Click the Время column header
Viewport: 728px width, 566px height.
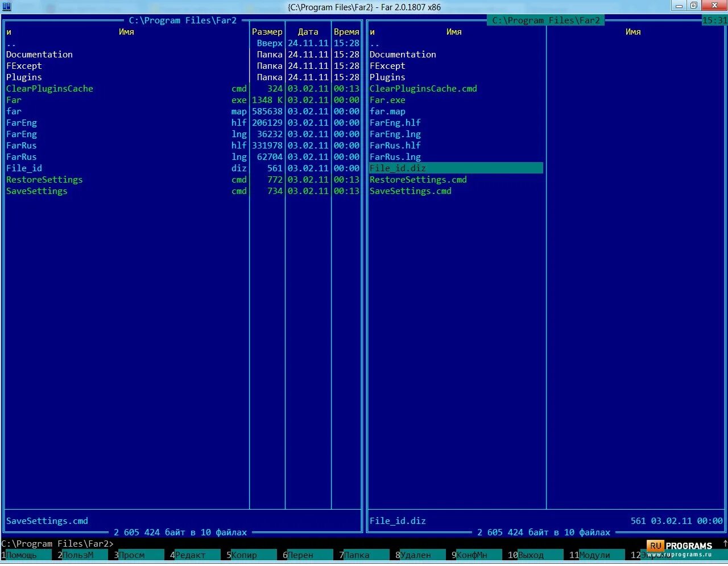346,32
